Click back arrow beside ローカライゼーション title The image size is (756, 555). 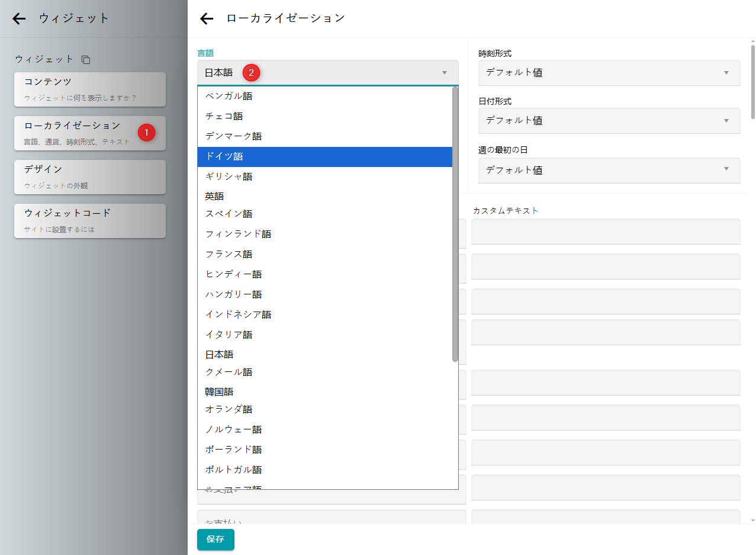click(207, 18)
